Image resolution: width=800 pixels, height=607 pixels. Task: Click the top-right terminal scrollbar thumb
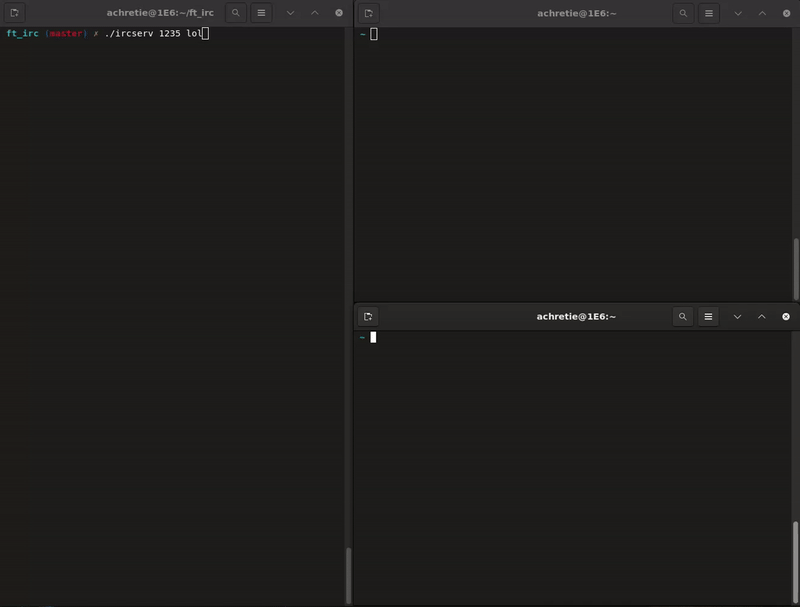pyautogui.click(x=796, y=269)
